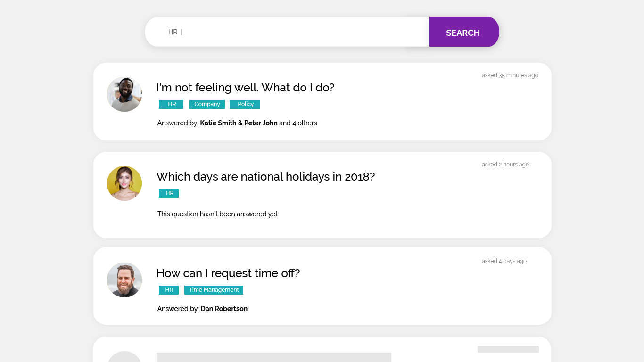The image size is (644, 362).
Task: Click the "asked 35 minutes ago" timestamp
Action: [510, 75]
